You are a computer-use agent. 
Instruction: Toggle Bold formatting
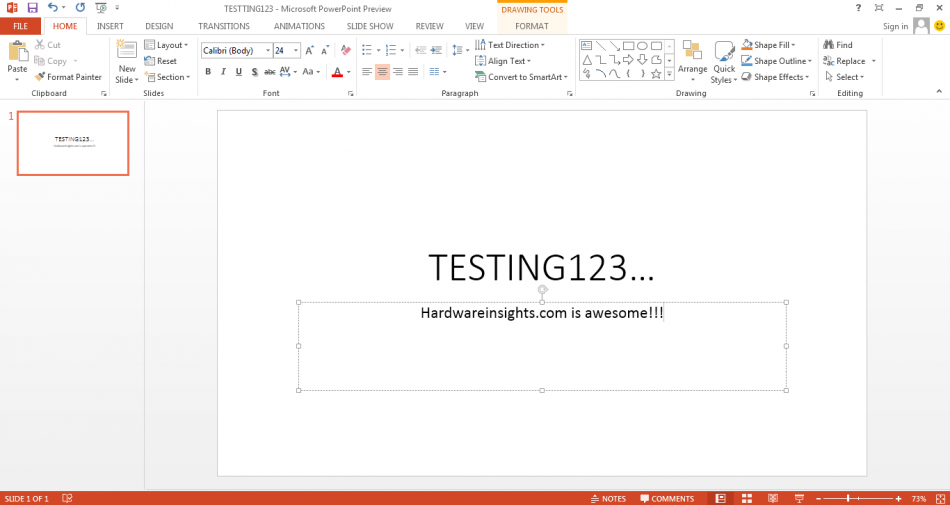(208, 71)
